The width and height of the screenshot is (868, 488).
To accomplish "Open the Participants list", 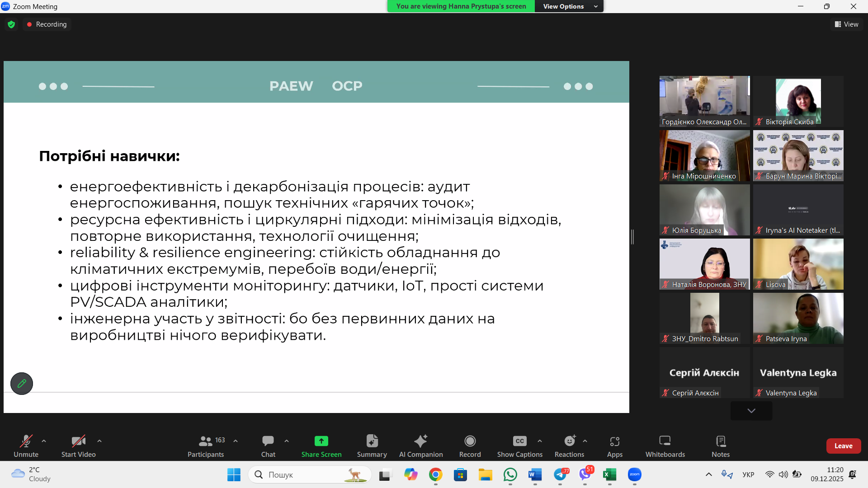I will pyautogui.click(x=206, y=445).
